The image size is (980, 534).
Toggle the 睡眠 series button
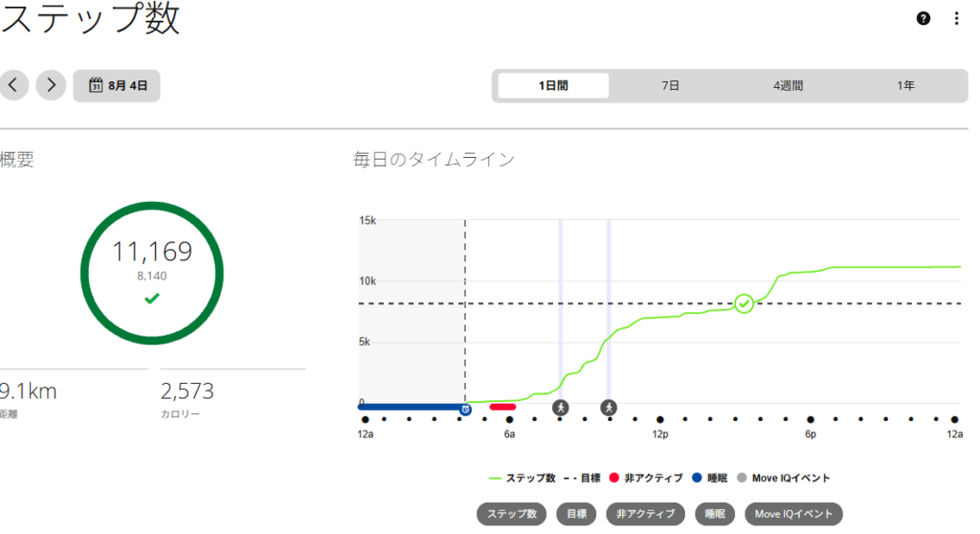pyautogui.click(x=715, y=514)
